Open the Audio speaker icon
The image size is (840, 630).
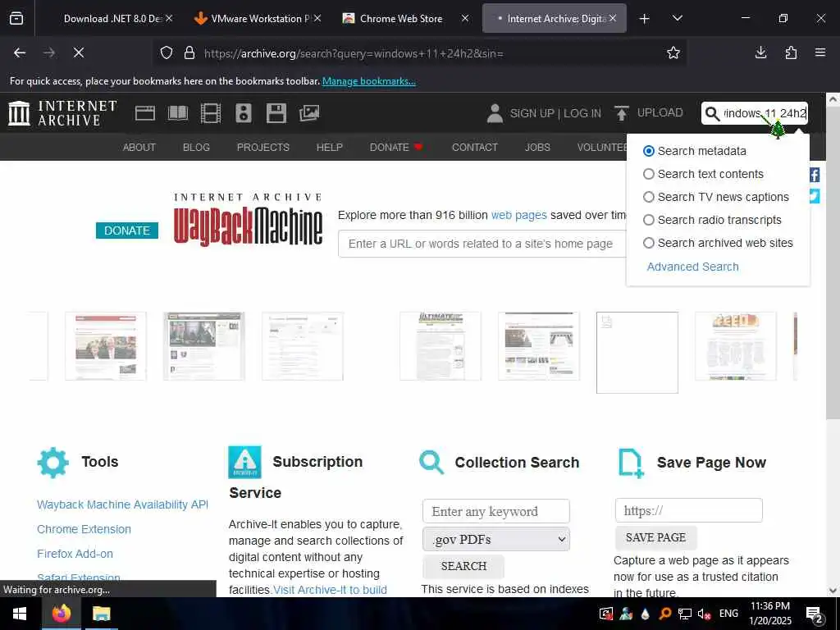(x=243, y=113)
